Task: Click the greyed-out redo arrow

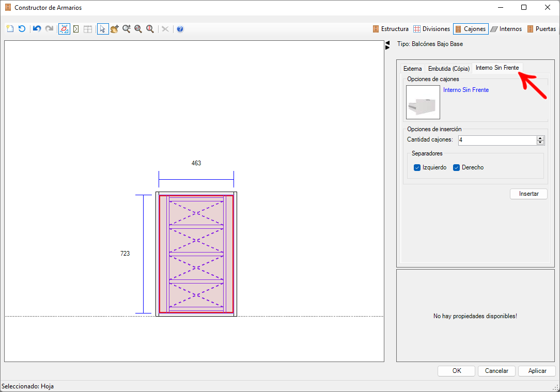Action: [x=49, y=29]
